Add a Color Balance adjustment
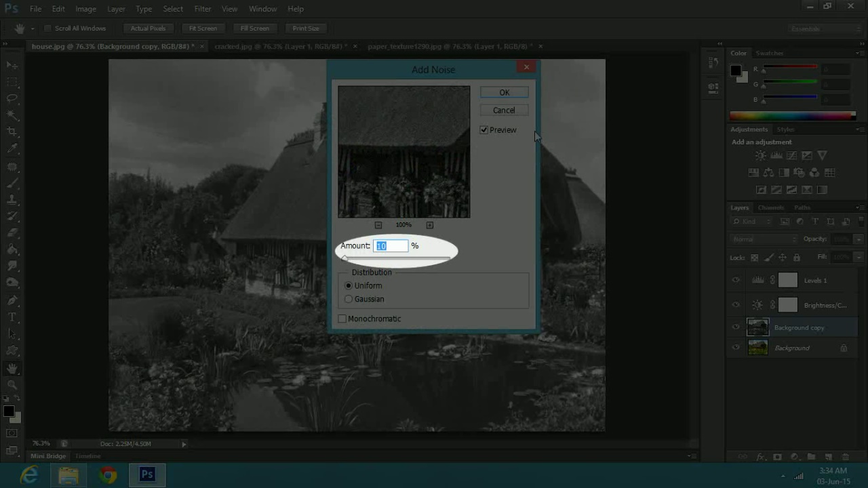The height and width of the screenshot is (488, 868). [x=768, y=173]
